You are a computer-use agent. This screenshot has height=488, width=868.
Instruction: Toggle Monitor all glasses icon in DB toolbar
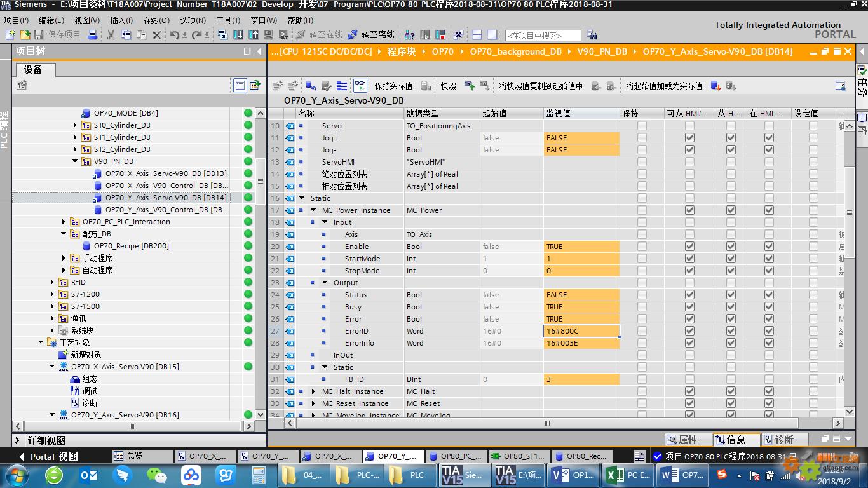360,86
